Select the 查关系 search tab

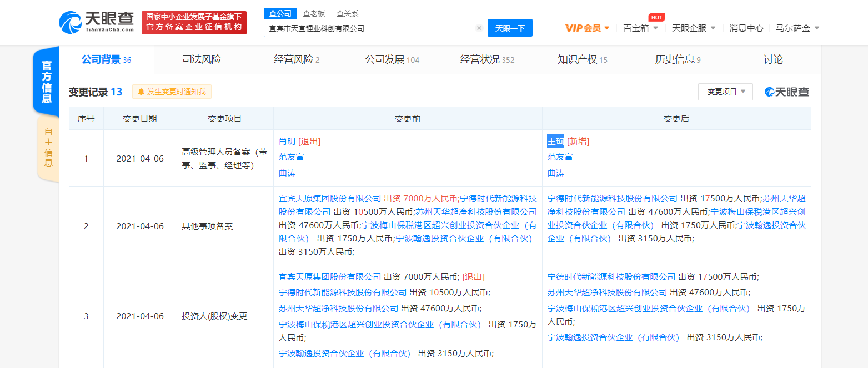coord(347,13)
